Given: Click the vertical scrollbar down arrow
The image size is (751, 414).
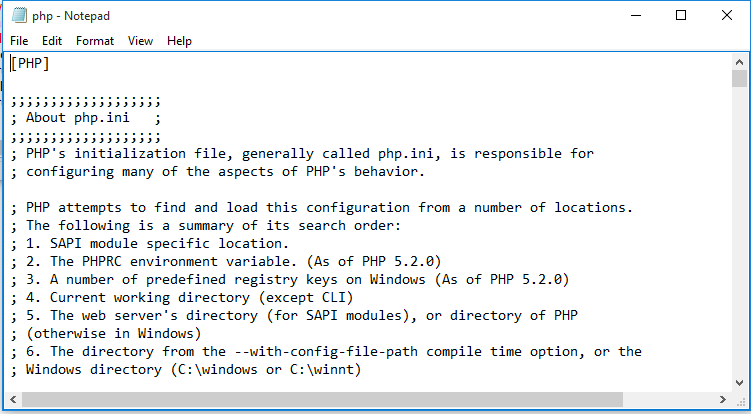Looking at the screenshot, I should [x=739, y=382].
